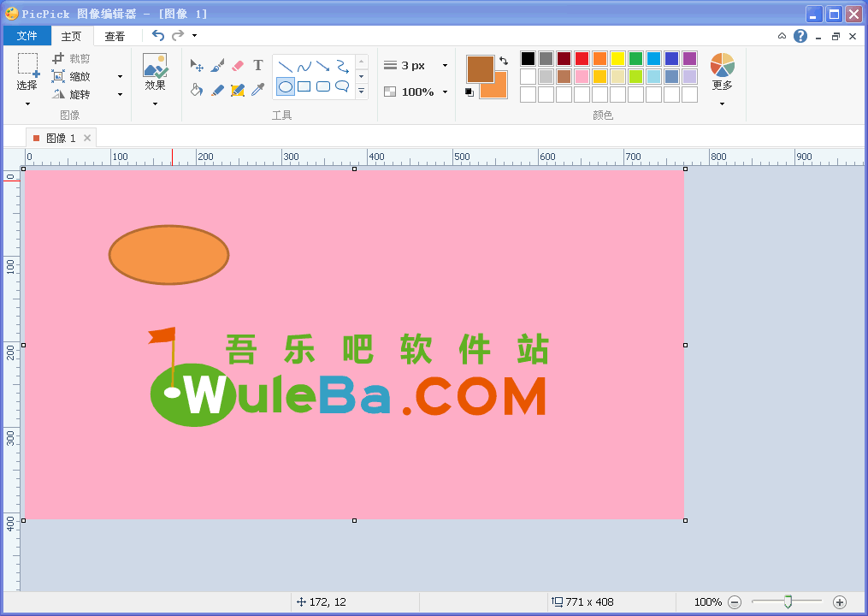This screenshot has width=868, height=616.
Task: Expand the 缩放 dropdown arrow
Action: click(120, 76)
